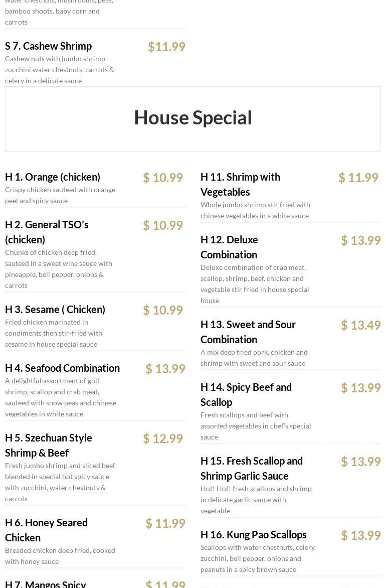Click the House Special section heading
Image resolution: width=386 pixels, height=588 pixels.
pyautogui.click(x=193, y=118)
